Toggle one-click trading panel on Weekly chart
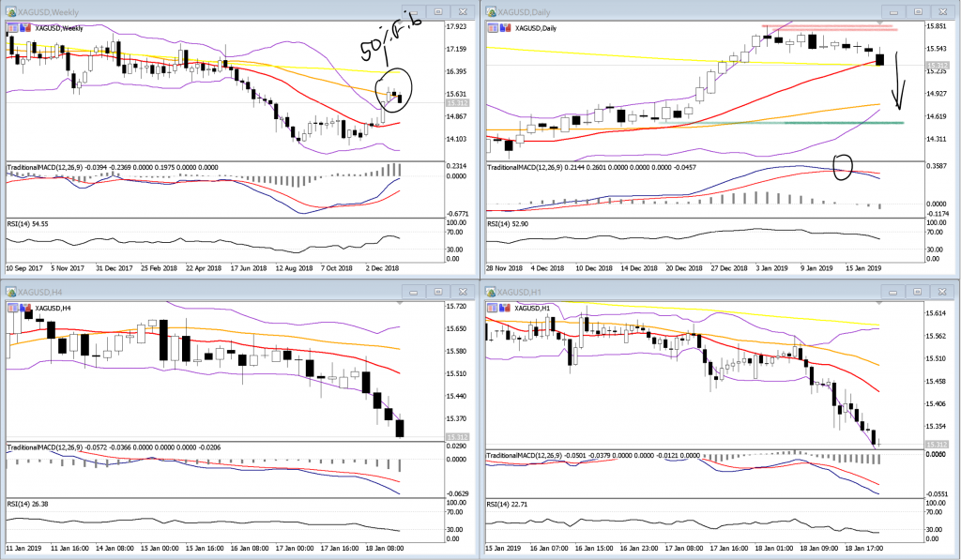 11,28
